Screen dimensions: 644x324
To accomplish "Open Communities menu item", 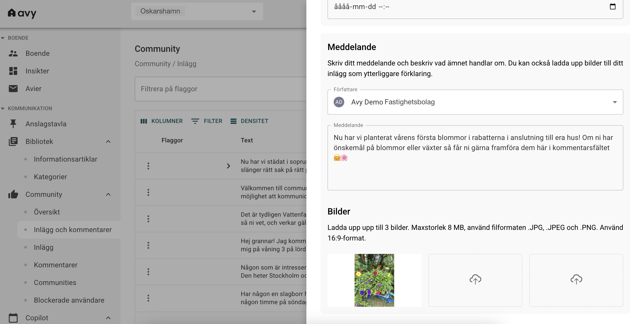I will point(55,282).
